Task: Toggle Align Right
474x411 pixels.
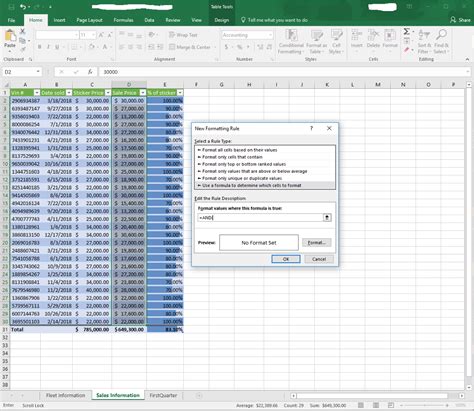Action: (139, 47)
